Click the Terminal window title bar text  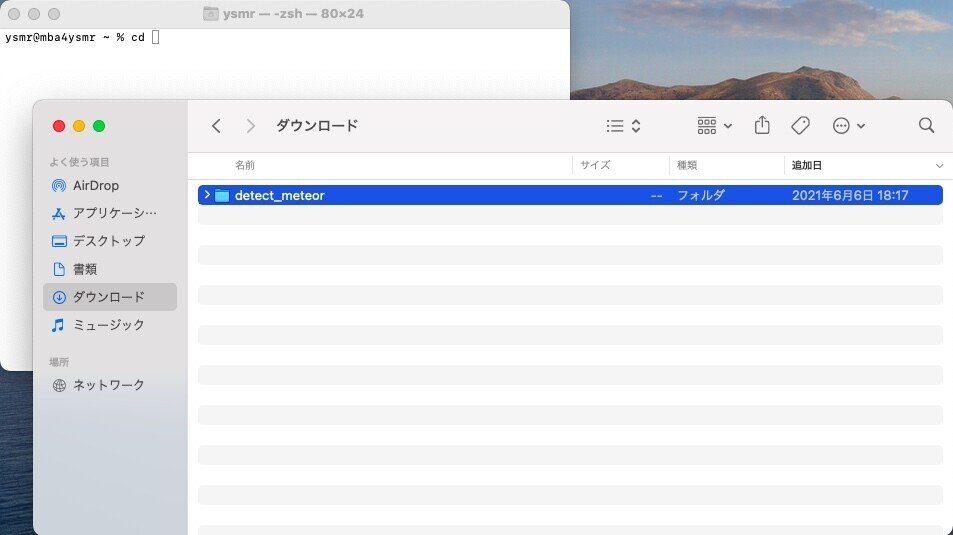[293, 13]
